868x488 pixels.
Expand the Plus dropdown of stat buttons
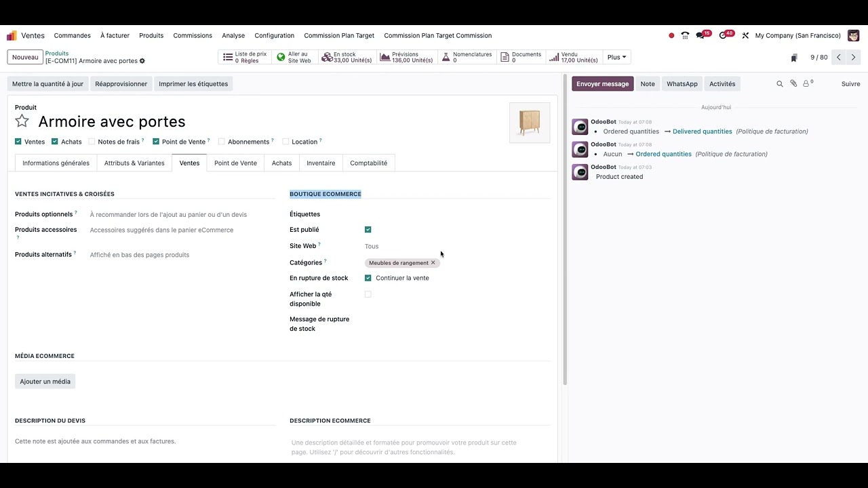[616, 58]
